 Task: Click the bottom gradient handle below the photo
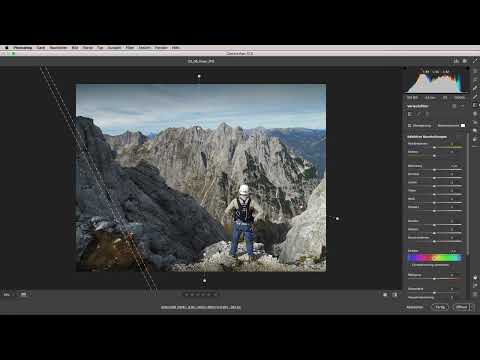[204, 281]
